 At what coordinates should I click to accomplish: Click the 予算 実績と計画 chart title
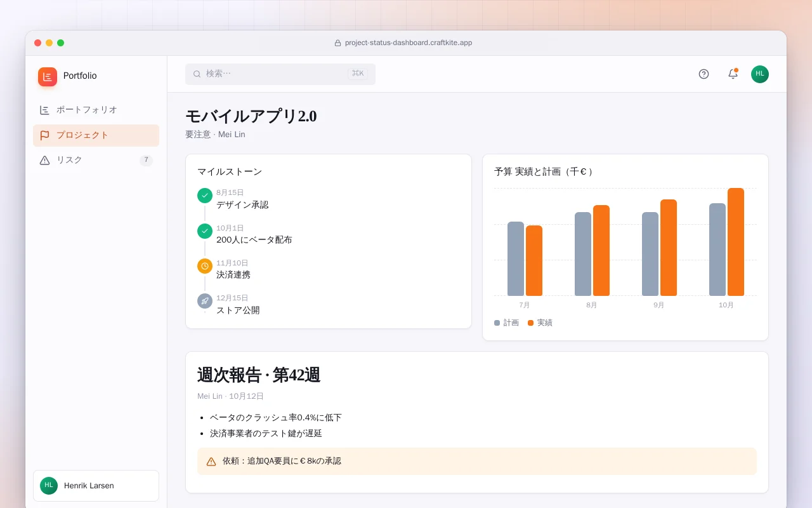click(x=544, y=171)
